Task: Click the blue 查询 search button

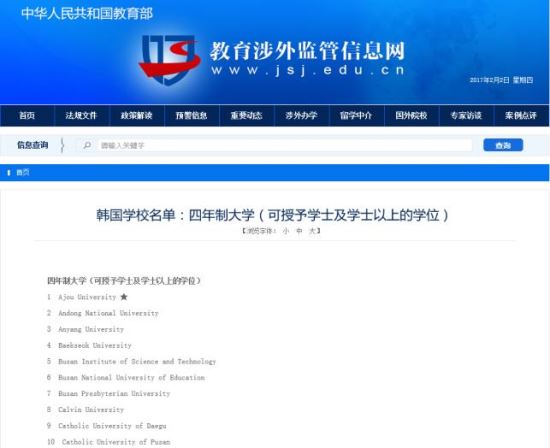Action: 503,145
